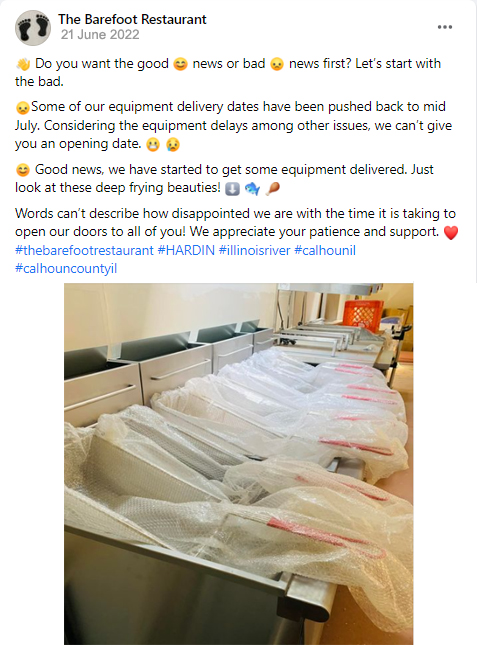
Task: Click the deep fryer equipment photo
Action: pyautogui.click(x=238, y=463)
